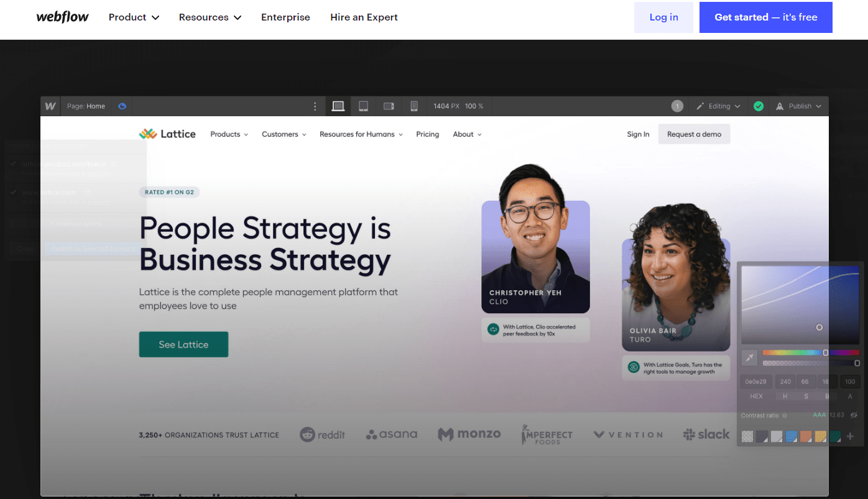
Task: Click the Webflow W logo in designer toolbar
Action: tap(50, 106)
